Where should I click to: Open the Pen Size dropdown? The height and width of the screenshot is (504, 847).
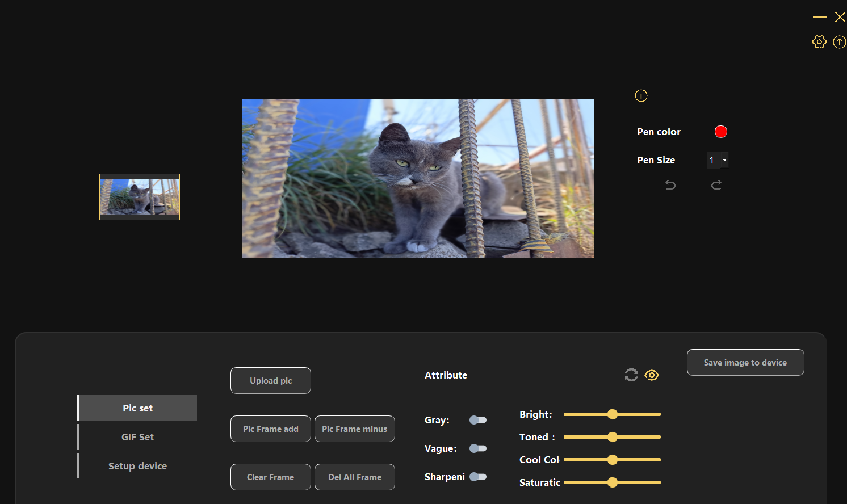tap(718, 160)
